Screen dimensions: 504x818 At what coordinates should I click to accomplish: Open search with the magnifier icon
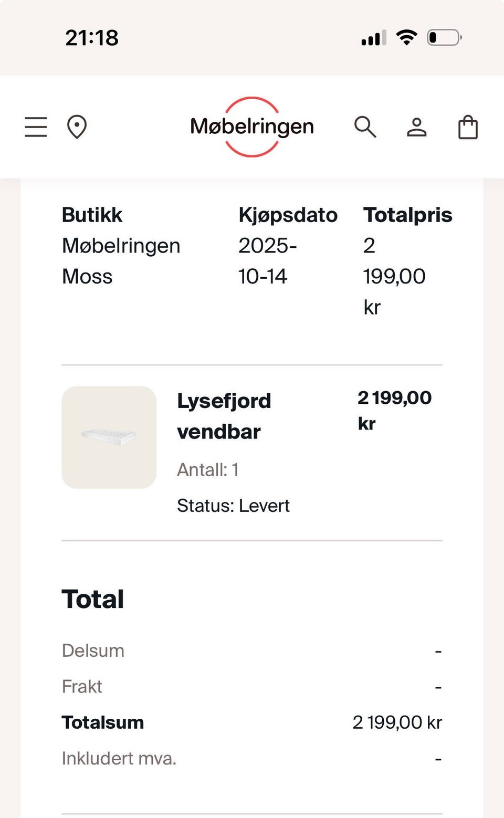coord(365,127)
